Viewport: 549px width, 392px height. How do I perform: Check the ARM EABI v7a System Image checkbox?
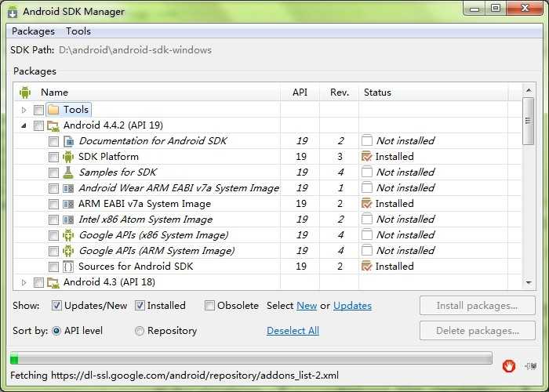coord(53,204)
